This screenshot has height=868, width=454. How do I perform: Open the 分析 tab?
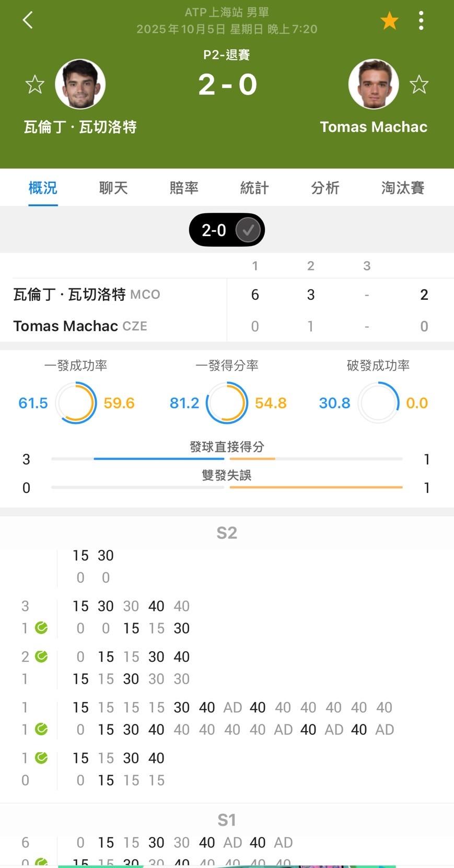pos(325,188)
